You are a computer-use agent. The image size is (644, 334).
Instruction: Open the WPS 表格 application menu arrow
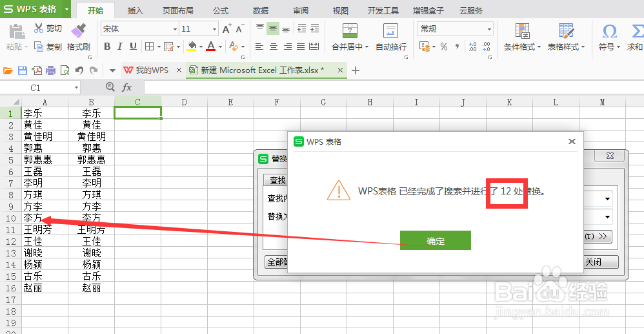coord(67,9)
